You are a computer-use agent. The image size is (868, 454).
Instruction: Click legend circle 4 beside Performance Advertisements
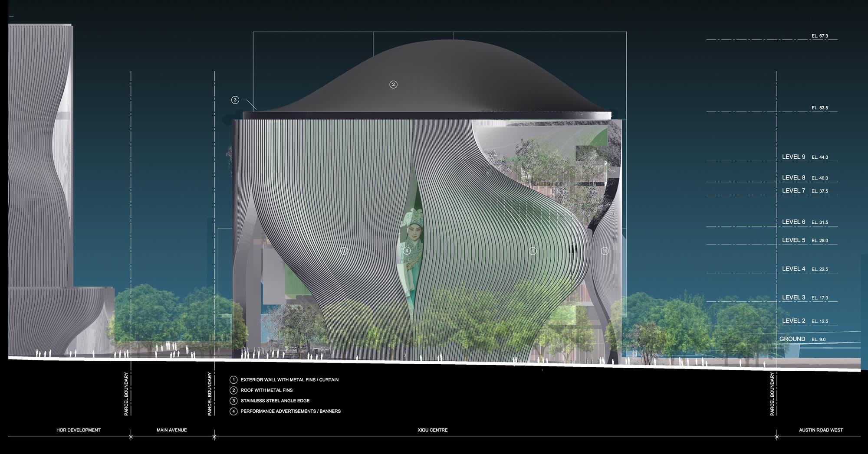click(x=233, y=411)
